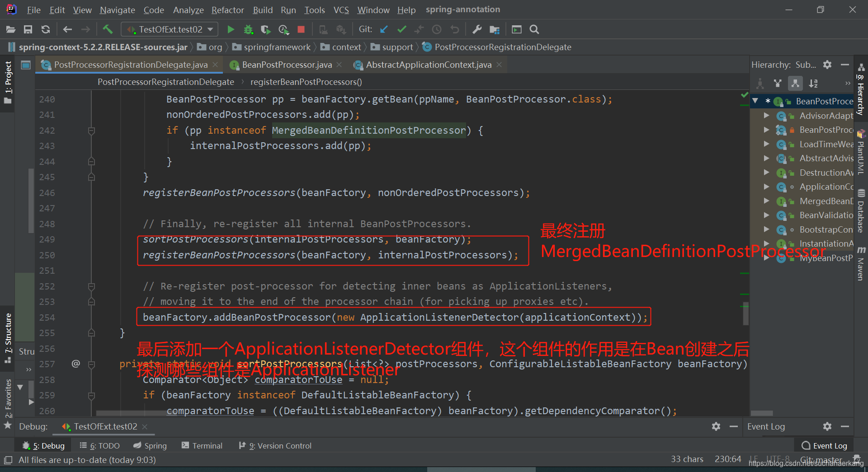Open Project Structure icon

pos(495,30)
